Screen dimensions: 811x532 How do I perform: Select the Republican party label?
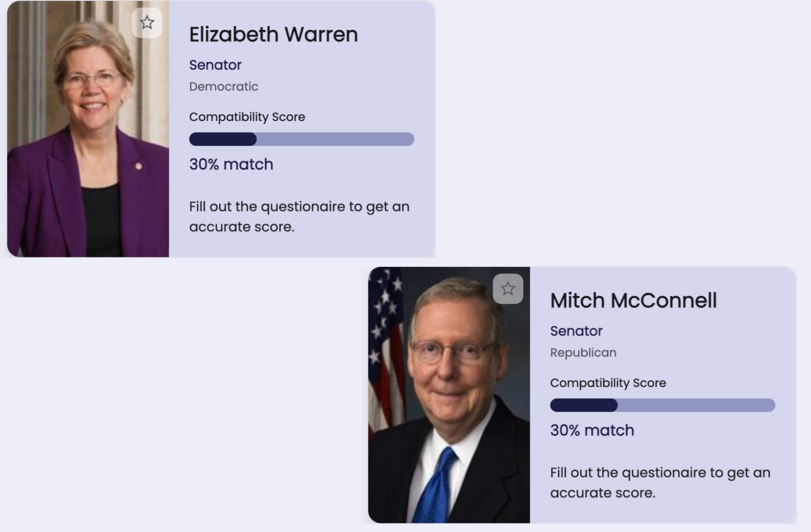click(x=583, y=352)
